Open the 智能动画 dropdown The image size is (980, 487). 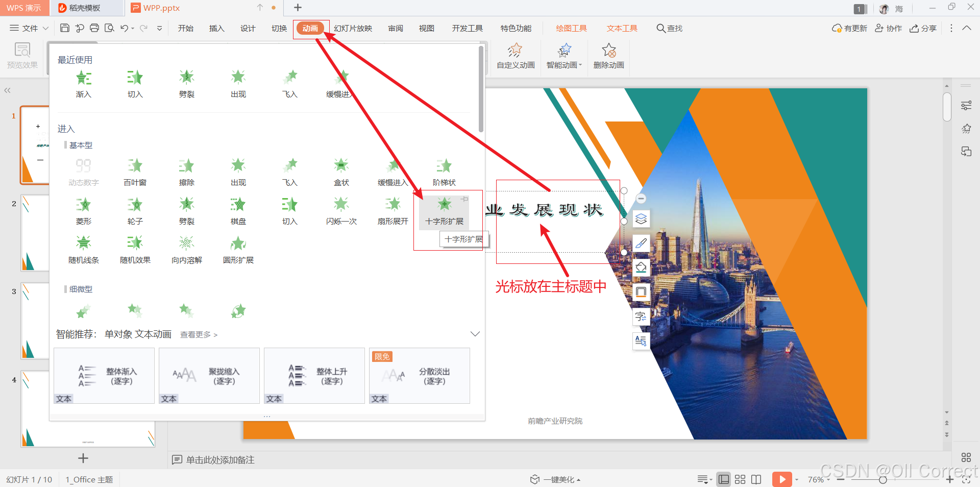pos(564,56)
